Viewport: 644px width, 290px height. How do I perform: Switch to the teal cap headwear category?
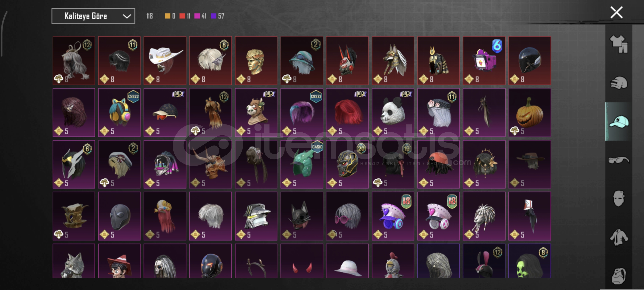pyautogui.click(x=619, y=121)
